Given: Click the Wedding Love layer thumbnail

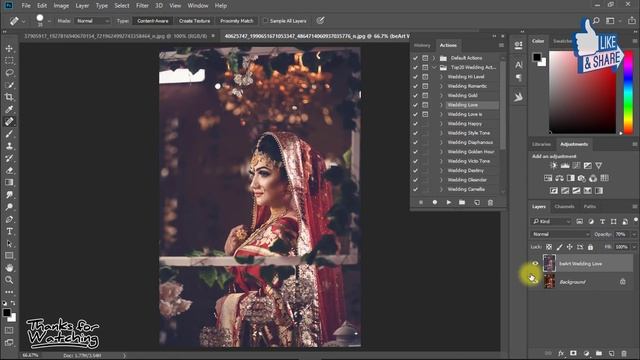Looking at the screenshot, I should pos(549,264).
